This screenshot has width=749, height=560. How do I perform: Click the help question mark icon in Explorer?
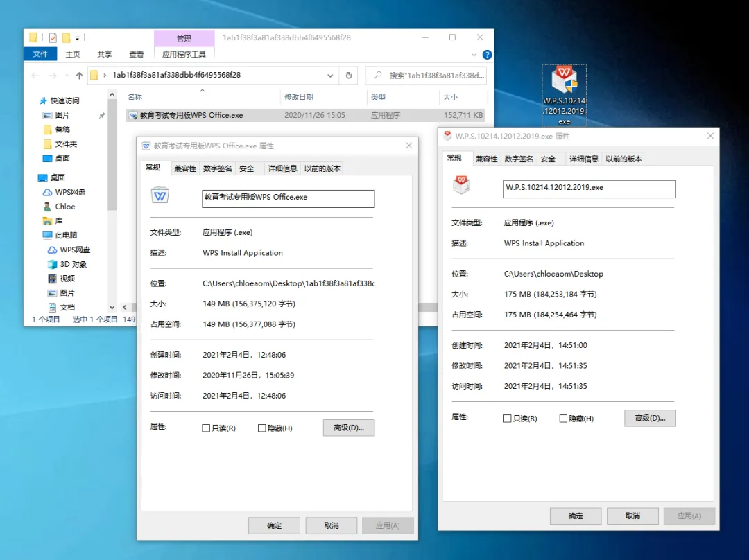click(x=488, y=55)
